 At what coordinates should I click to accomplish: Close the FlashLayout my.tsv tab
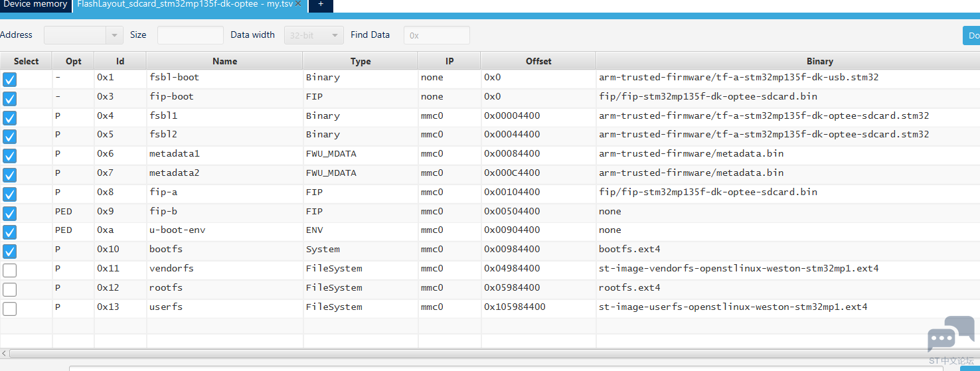pyautogui.click(x=299, y=5)
